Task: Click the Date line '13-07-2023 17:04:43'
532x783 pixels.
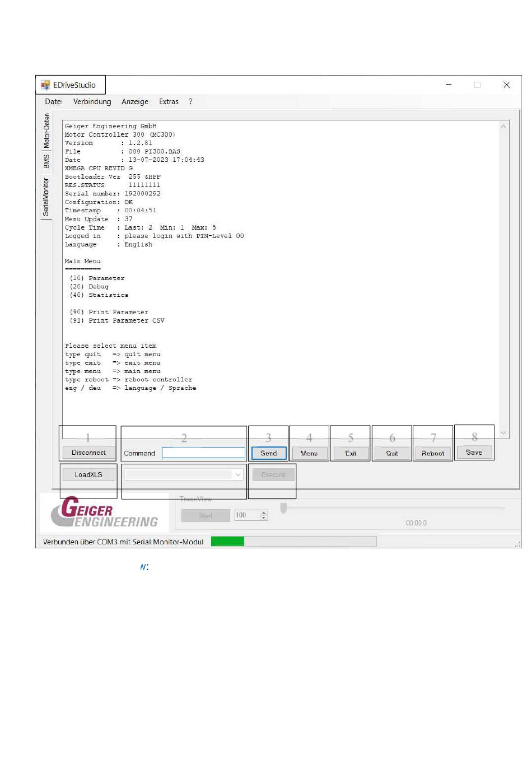Action: pos(134,160)
